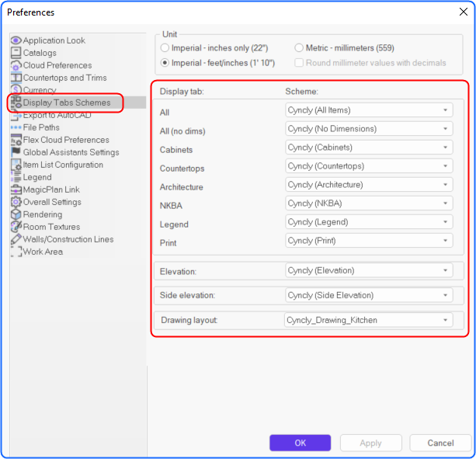Open the NKBA scheme dropdown
The height and width of the screenshot is (459, 476).
369,203
